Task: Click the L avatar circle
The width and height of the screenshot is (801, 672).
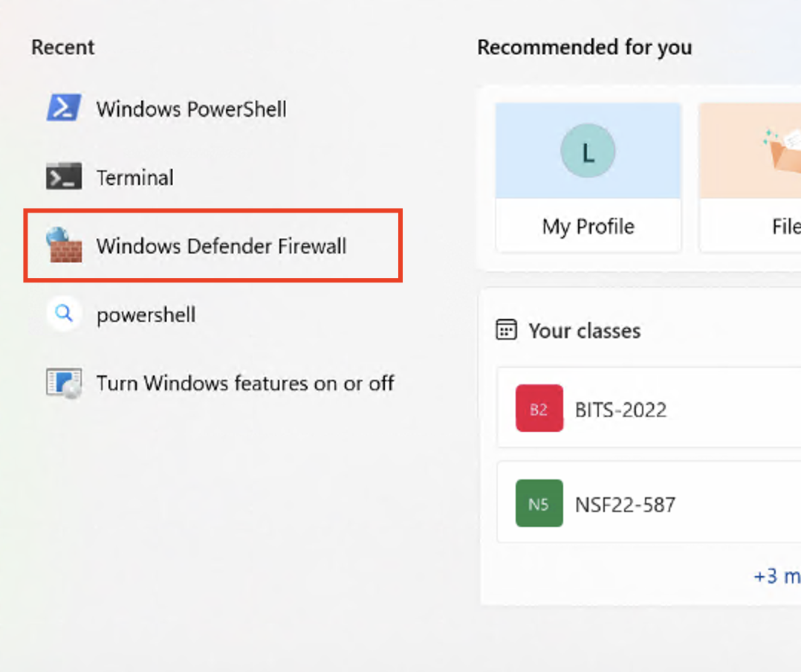Action: point(588,152)
